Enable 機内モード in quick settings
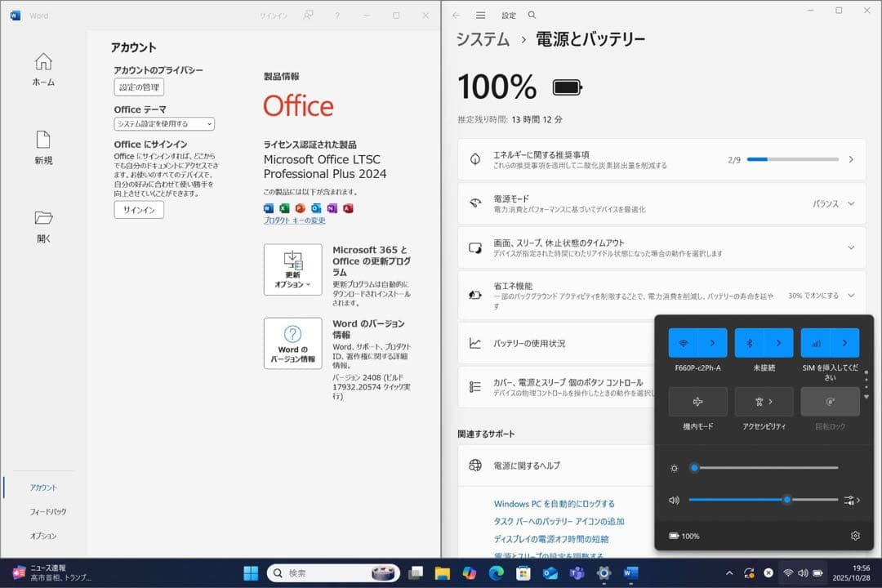This screenshot has height=588, width=882. point(698,401)
